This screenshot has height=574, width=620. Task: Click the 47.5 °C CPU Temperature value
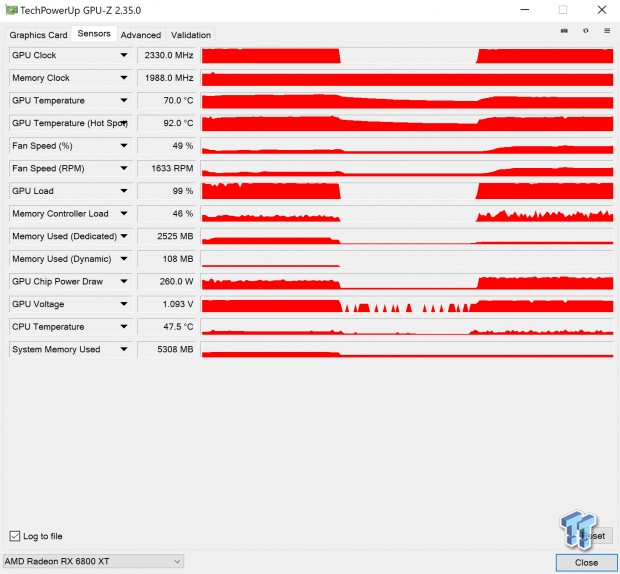tap(166, 327)
